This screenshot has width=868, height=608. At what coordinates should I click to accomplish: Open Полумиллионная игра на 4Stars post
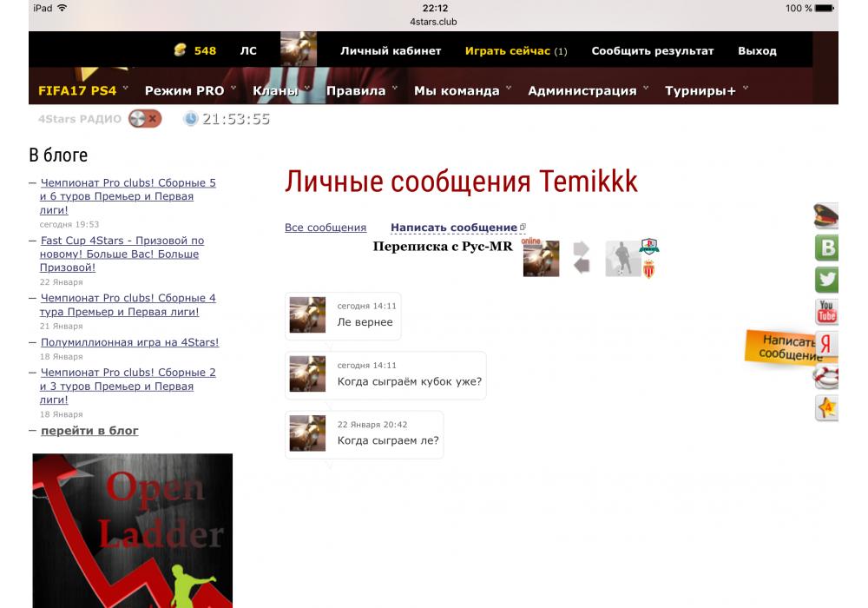click(x=129, y=341)
